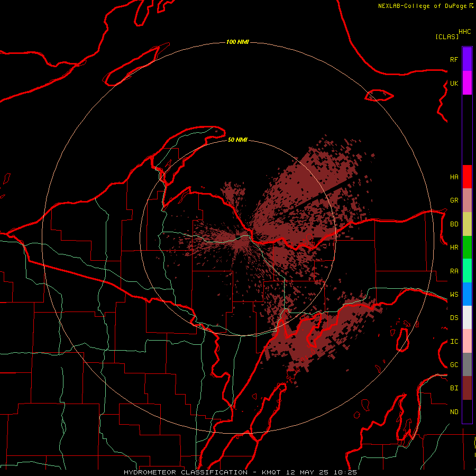This screenshot has width=476, height=476.
Task: Click the "RF" legend label
Action: (x=454, y=59)
